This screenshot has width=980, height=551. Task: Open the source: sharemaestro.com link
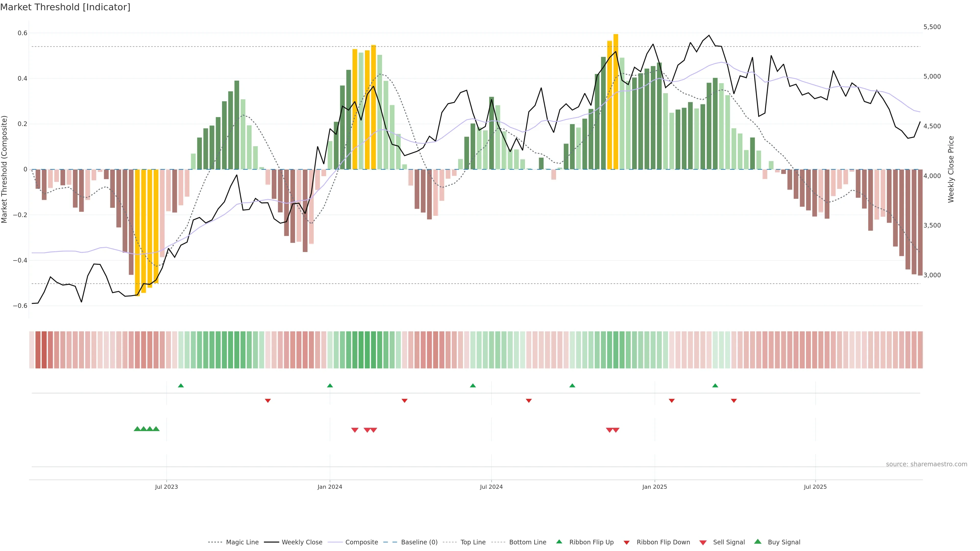[x=926, y=464]
